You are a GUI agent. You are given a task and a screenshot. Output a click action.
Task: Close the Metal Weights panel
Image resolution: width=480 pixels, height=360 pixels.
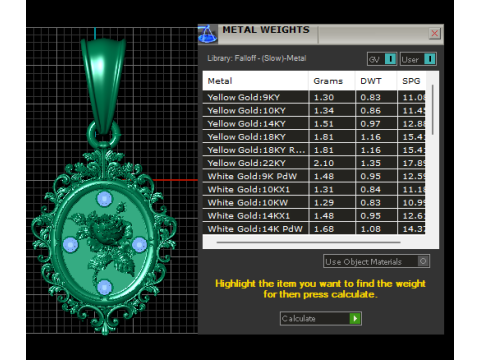pos(435,33)
